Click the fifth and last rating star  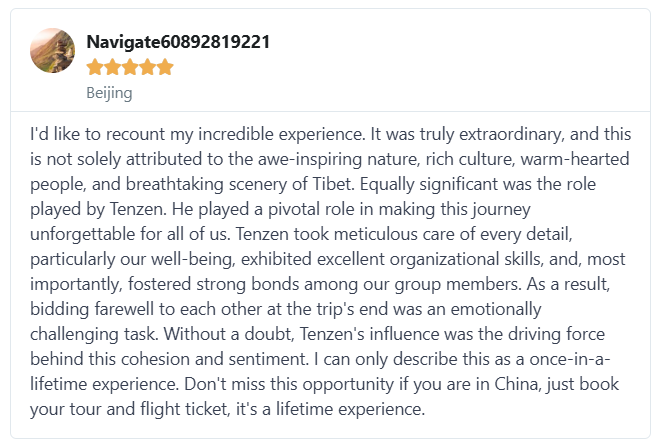(x=164, y=68)
